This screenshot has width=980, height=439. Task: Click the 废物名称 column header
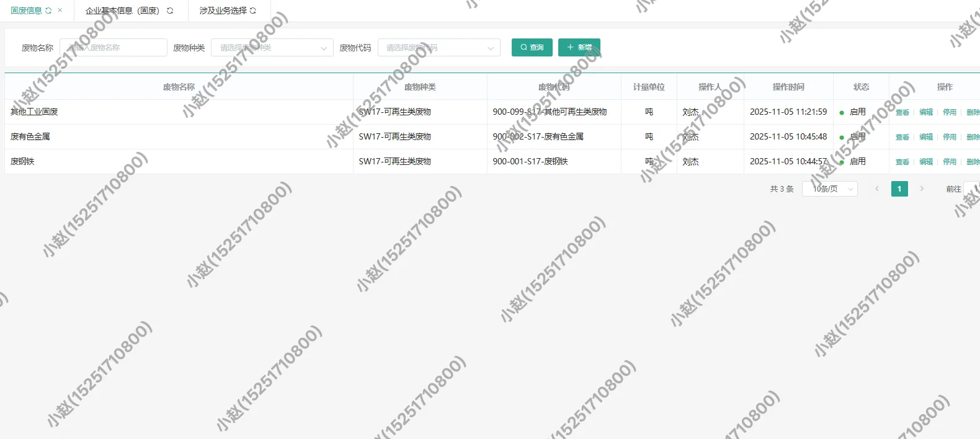coord(179,87)
